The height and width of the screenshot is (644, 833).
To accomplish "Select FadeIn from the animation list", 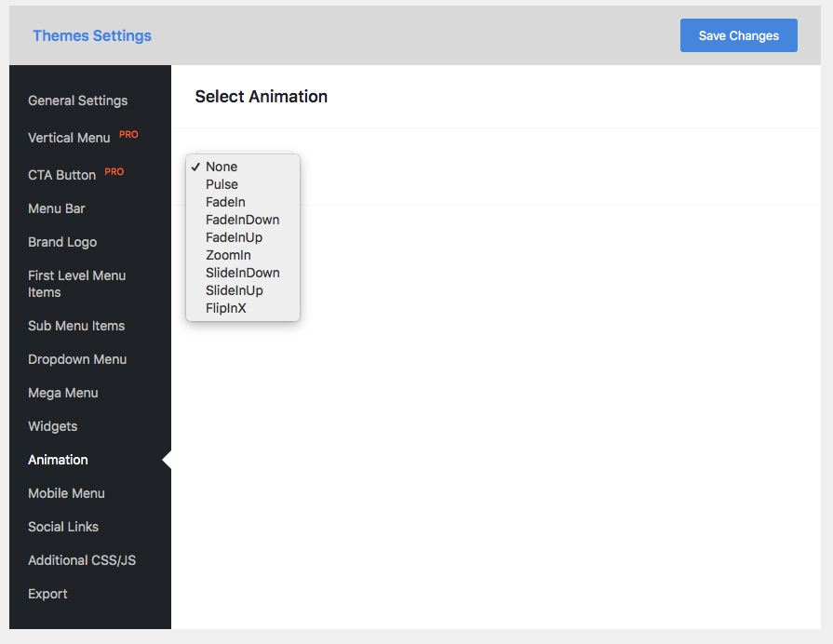I will tap(224, 202).
